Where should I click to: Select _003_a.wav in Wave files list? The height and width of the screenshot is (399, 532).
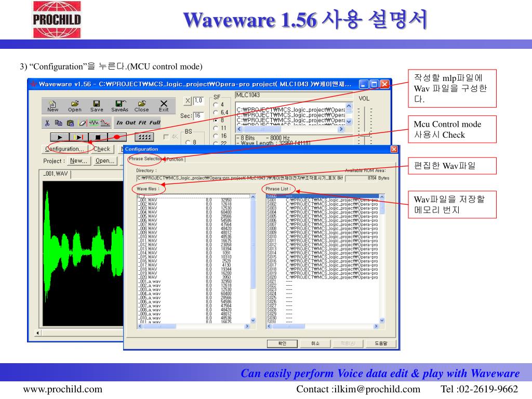click(x=194, y=290)
